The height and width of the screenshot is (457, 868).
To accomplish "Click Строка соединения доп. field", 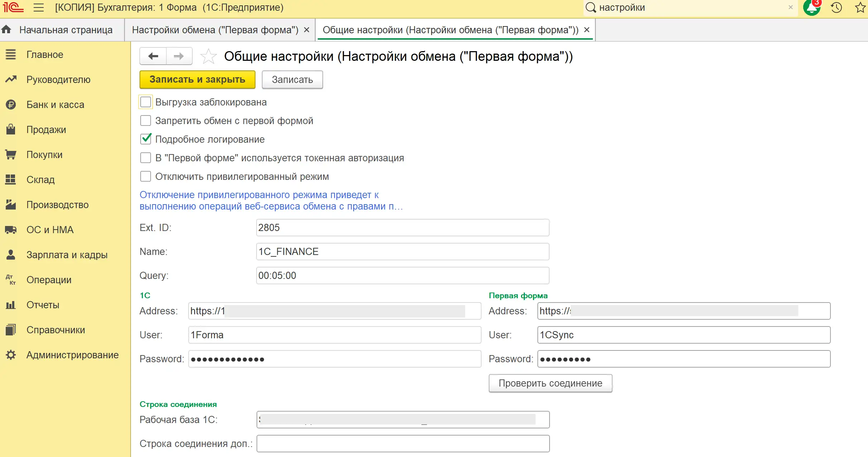I will coord(403,443).
